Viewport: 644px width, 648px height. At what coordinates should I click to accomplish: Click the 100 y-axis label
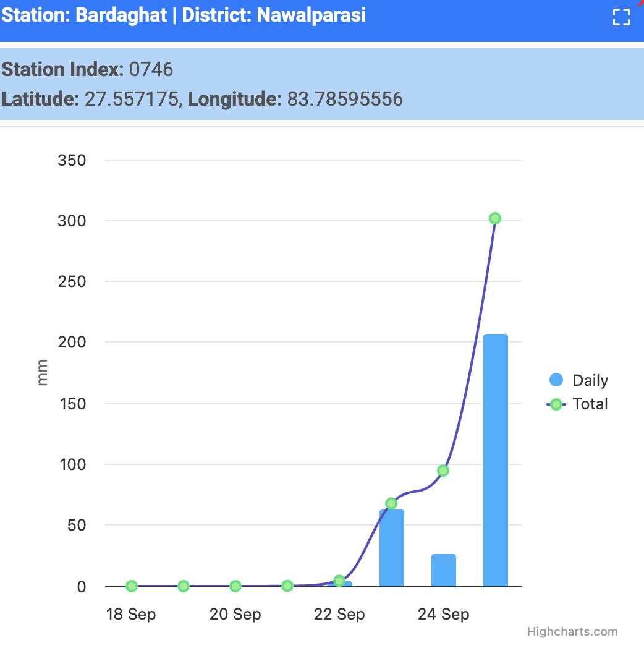coord(73,464)
